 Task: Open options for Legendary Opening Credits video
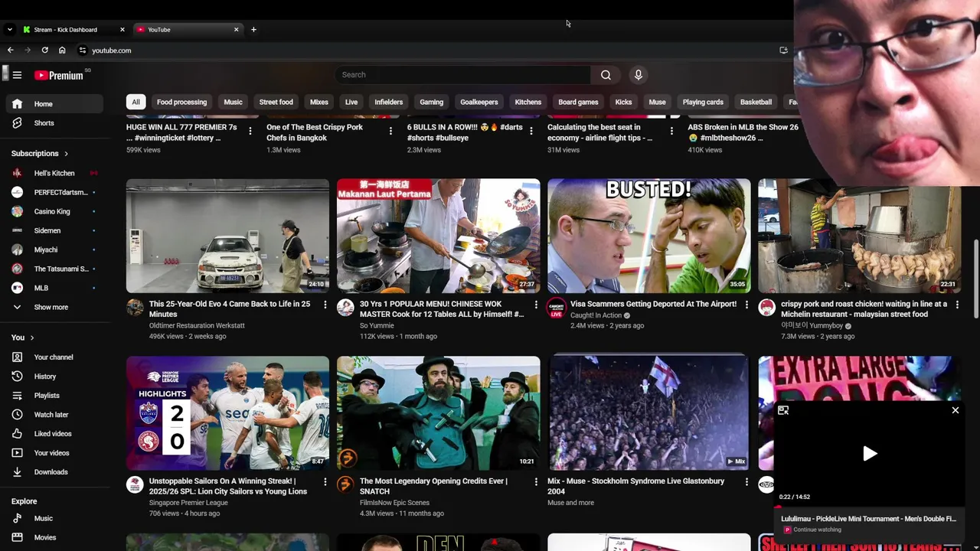tap(535, 482)
